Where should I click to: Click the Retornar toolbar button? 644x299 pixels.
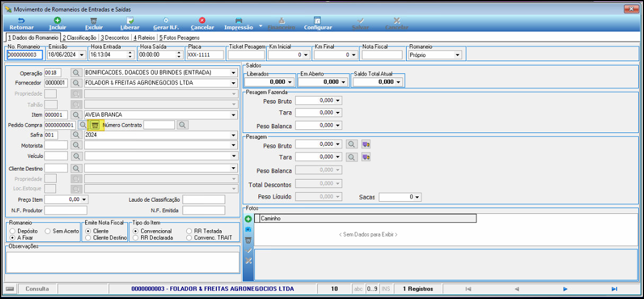point(22,24)
